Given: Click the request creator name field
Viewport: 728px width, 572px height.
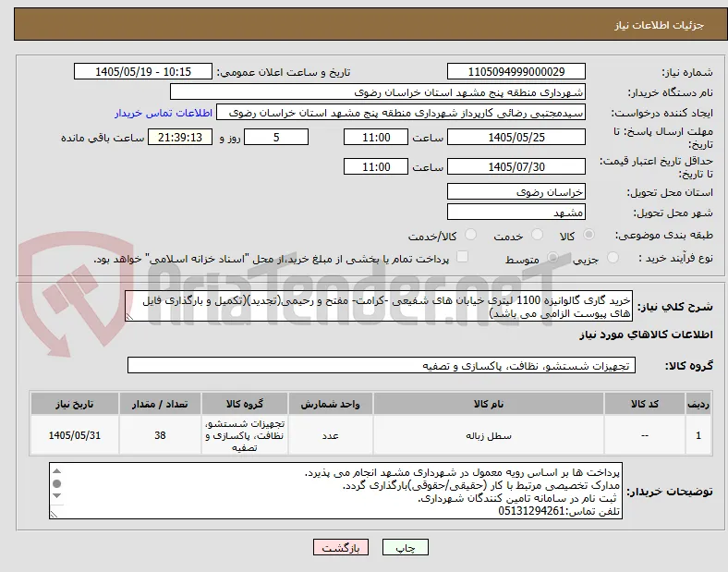Looking at the screenshot, I should click(x=401, y=113).
